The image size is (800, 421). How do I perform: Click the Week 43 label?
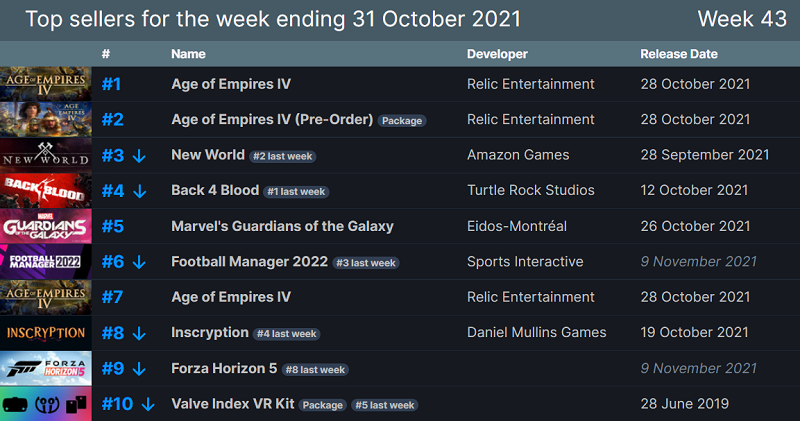(x=740, y=19)
